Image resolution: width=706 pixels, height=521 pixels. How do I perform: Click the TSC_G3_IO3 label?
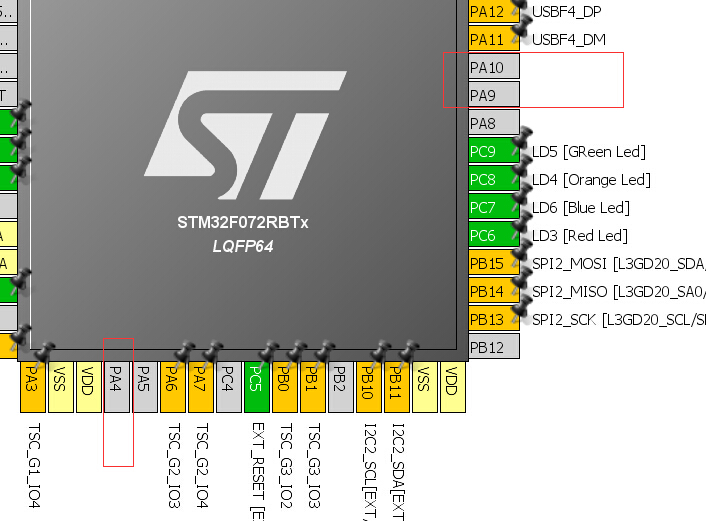coord(314,465)
